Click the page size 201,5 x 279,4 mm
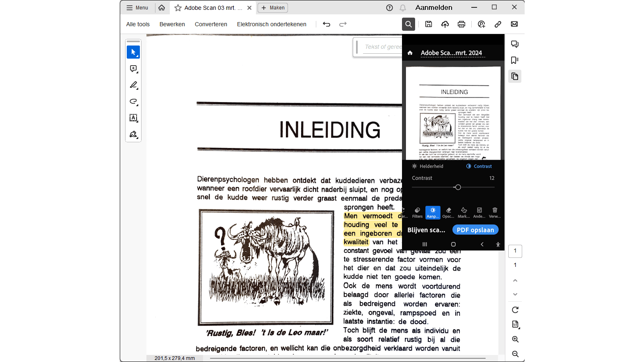 (175, 358)
